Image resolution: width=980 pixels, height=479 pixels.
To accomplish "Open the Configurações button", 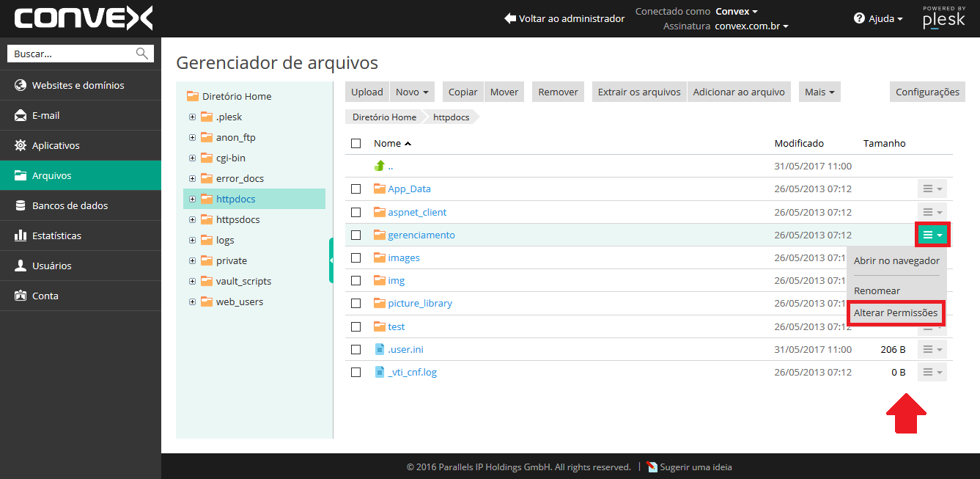I will pos(927,92).
